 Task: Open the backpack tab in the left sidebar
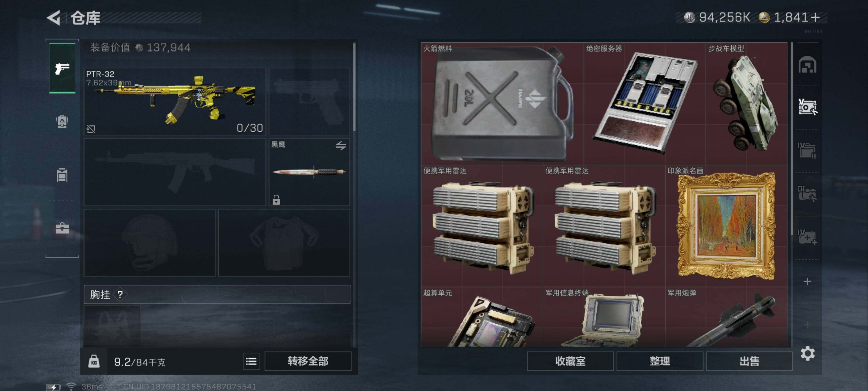(62, 121)
